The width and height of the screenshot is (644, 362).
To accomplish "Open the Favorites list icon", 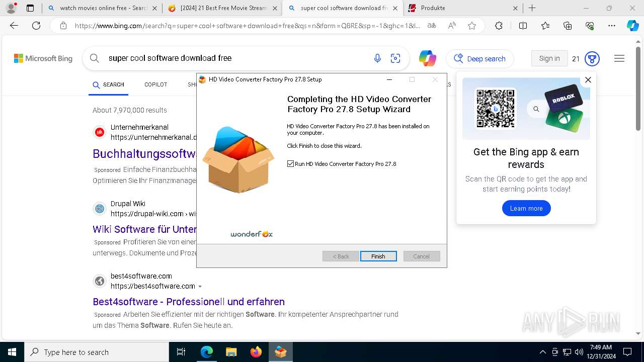I will (x=545, y=26).
